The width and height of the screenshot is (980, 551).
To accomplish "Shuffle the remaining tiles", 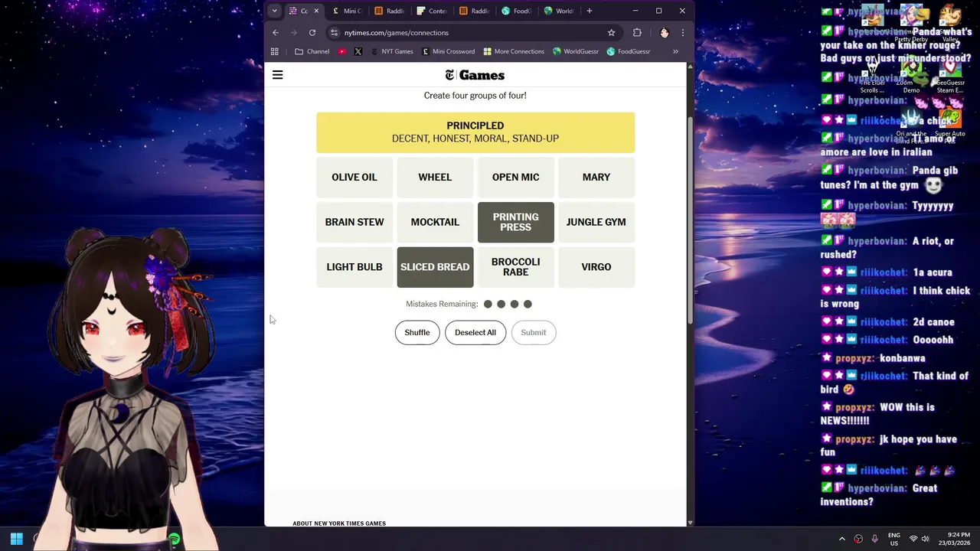I will (x=417, y=332).
